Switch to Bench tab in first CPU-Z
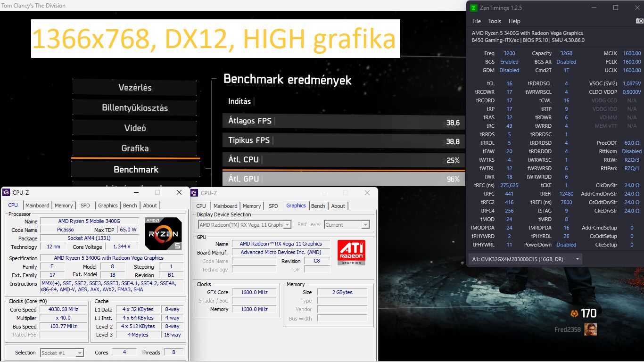 (x=130, y=206)
